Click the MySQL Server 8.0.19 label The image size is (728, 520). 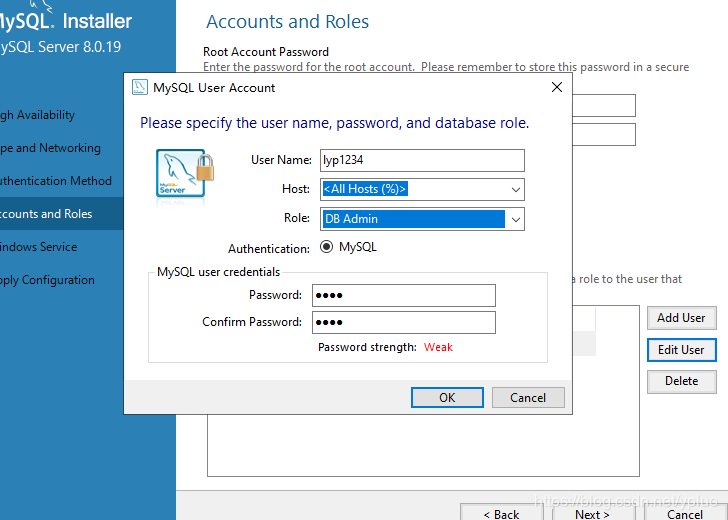tap(60, 47)
